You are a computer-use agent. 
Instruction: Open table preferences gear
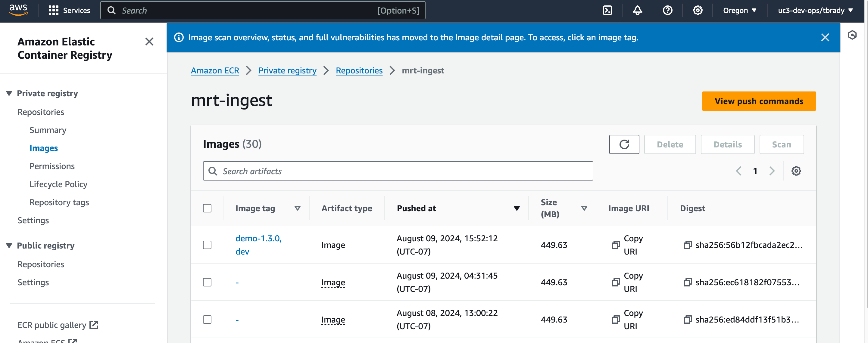click(x=796, y=171)
